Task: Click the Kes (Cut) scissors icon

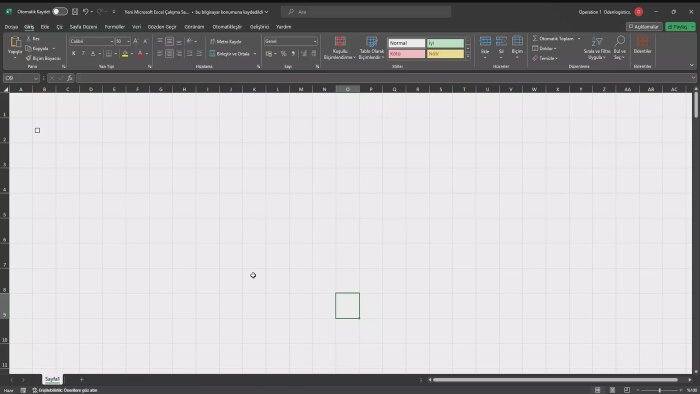Action: point(29,39)
